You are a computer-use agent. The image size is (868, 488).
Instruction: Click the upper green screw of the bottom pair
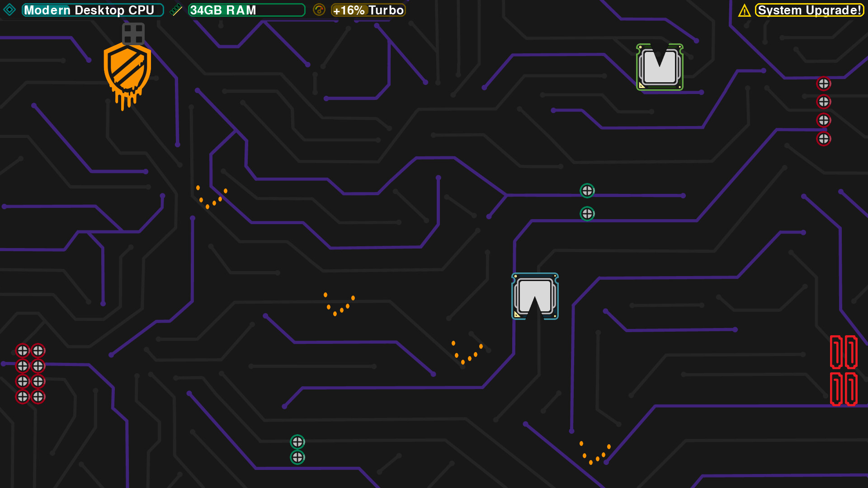pyautogui.click(x=297, y=441)
